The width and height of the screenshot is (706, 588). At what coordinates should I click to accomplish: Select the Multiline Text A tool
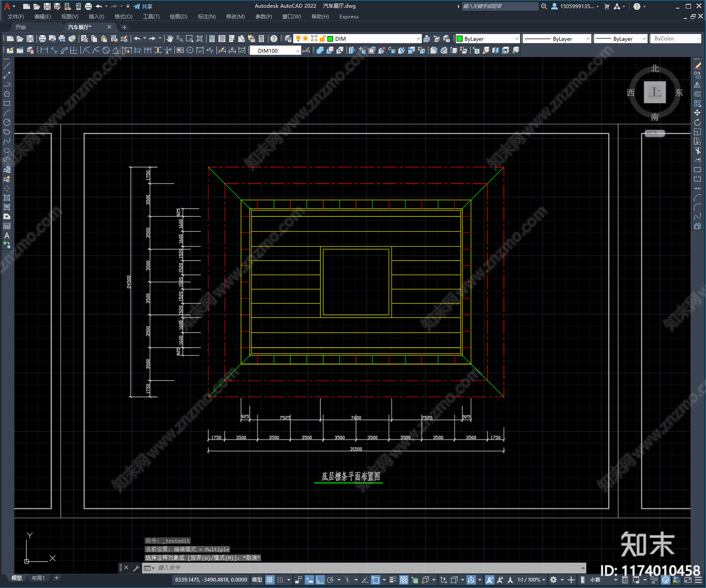[7, 236]
